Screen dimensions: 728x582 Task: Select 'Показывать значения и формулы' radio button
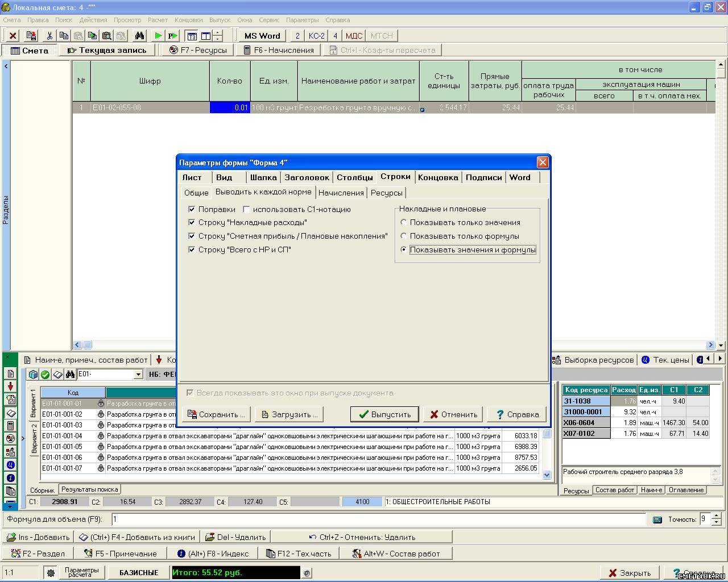[x=404, y=250]
